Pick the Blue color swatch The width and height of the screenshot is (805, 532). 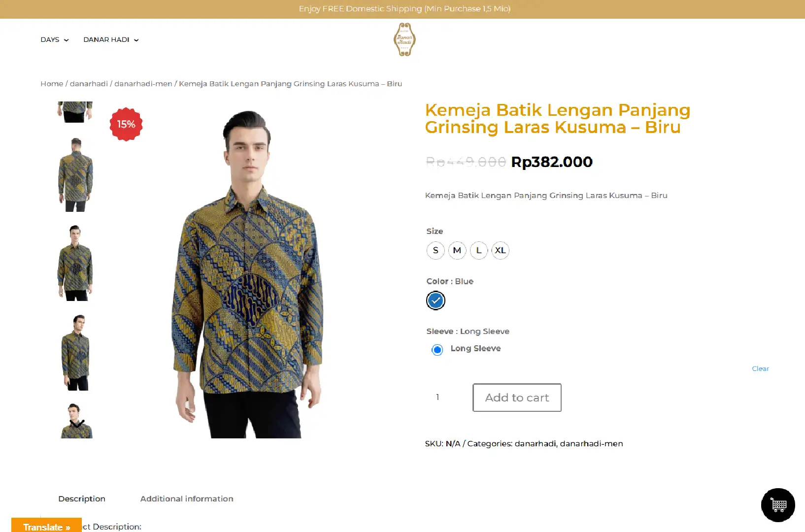click(436, 300)
